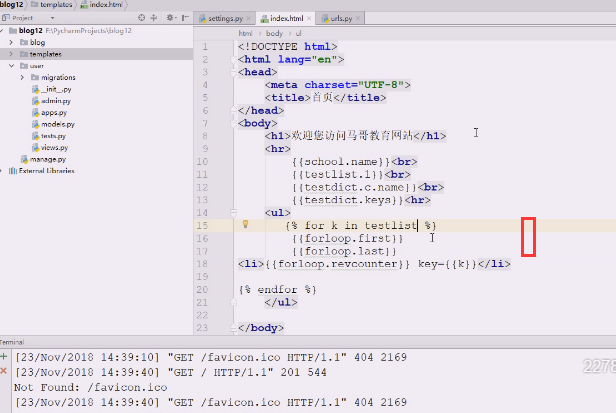This screenshot has height=413, width=616.
Task: Click the intention light bulb on line 15
Action: (x=245, y=224)
